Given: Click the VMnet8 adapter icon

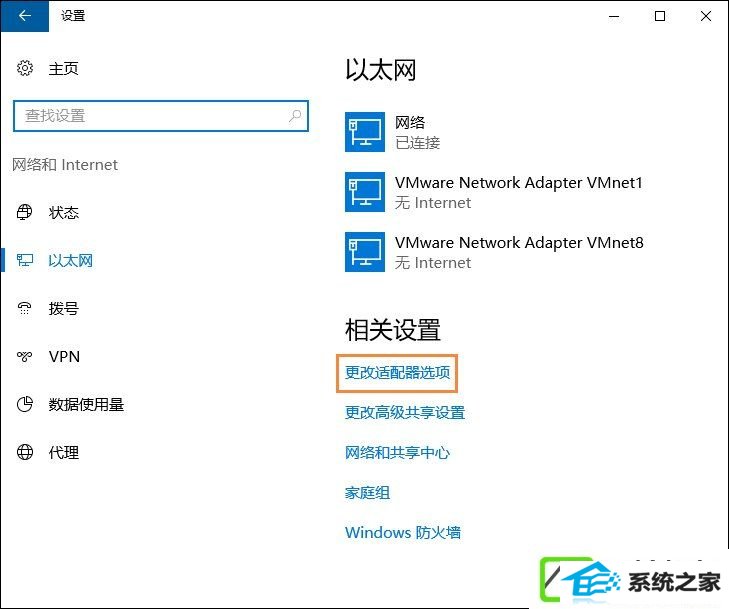Looking at the screenshot, I should tap(365, 252).
